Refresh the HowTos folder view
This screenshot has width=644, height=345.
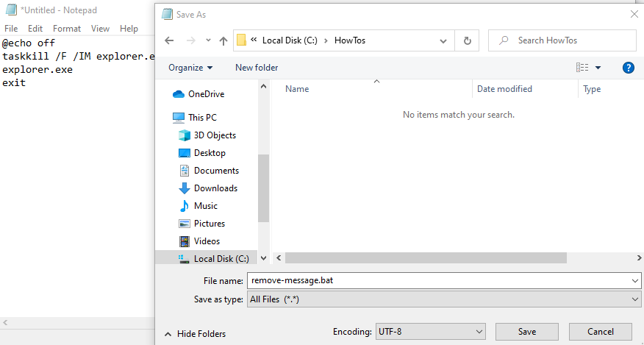pos(467,40)
